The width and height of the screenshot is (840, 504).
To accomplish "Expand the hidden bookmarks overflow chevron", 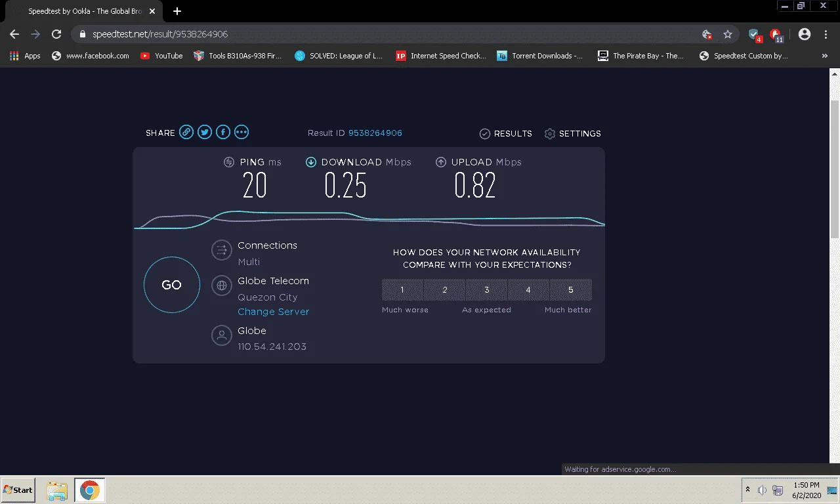I will click(825, 56).
